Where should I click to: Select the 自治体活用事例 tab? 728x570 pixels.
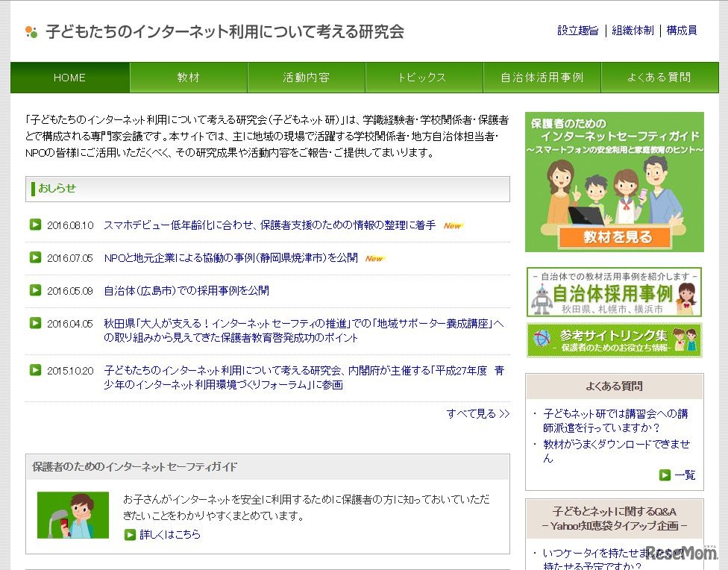[x=542, y=77]
